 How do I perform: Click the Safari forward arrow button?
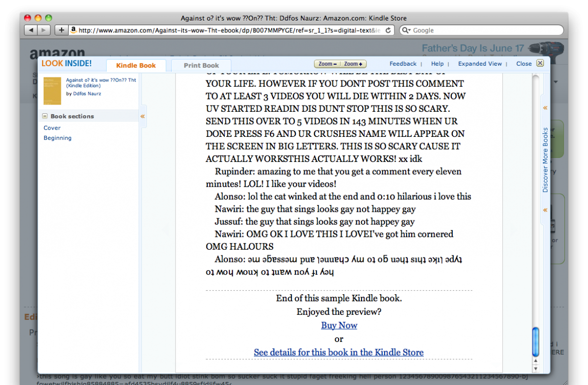point(44,30)
